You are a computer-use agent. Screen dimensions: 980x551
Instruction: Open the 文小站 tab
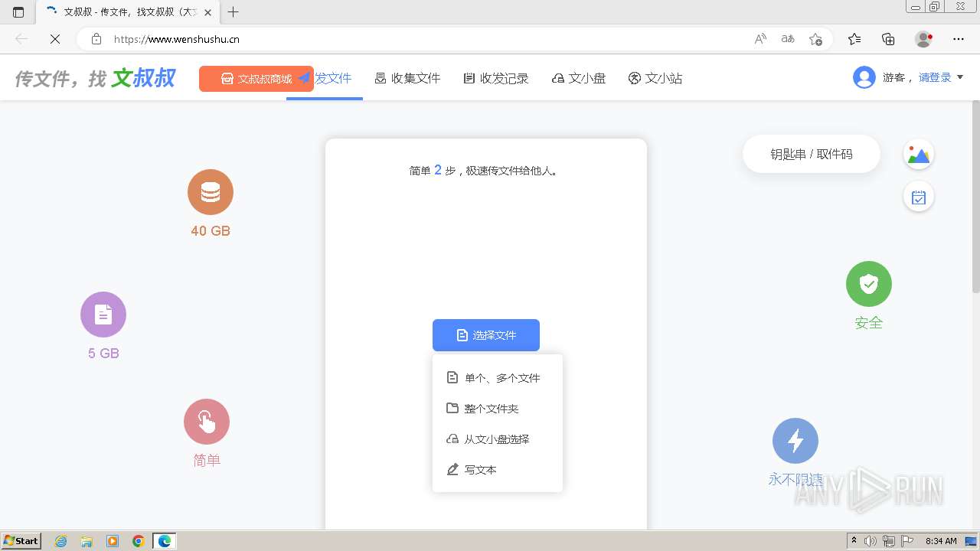tap(655, 78)
